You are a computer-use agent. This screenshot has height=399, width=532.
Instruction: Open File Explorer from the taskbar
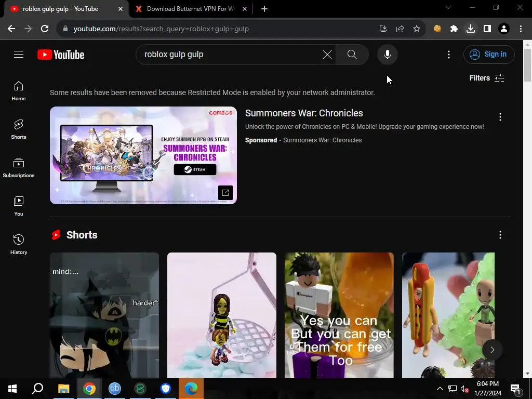point(63,389)
